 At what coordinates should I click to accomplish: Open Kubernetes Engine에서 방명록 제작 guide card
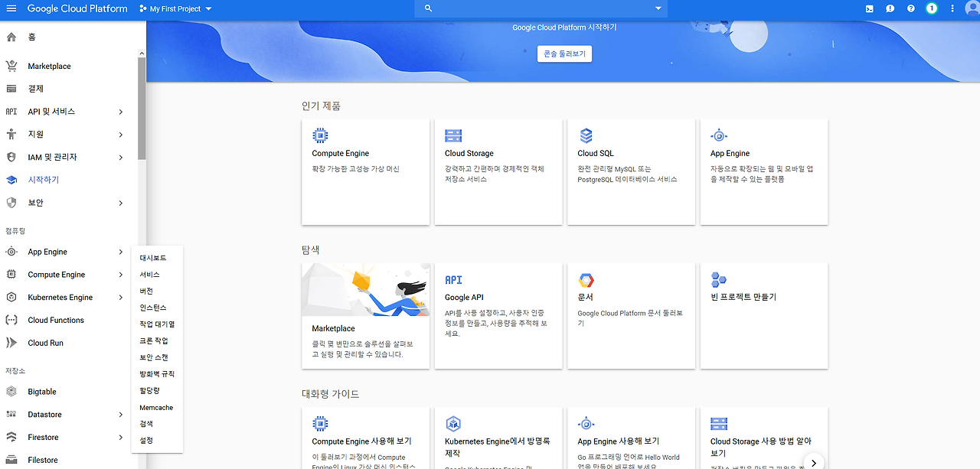coord(498,438)
